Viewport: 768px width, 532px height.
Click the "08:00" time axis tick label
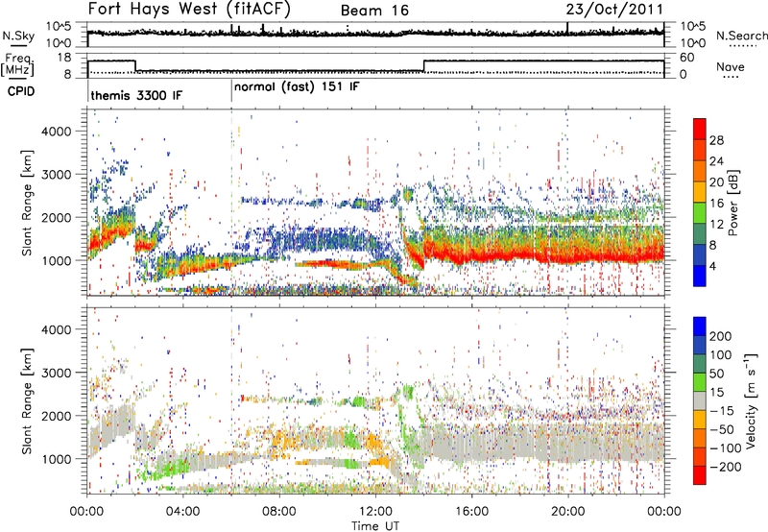(279, 512)
